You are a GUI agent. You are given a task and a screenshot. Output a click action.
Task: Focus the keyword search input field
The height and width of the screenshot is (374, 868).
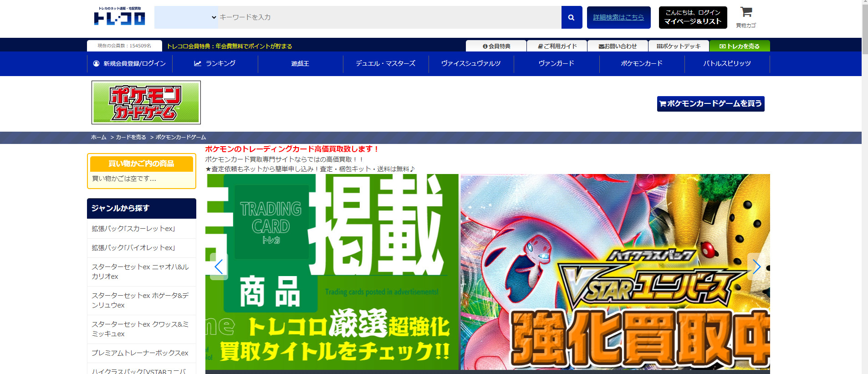[390, 17]
